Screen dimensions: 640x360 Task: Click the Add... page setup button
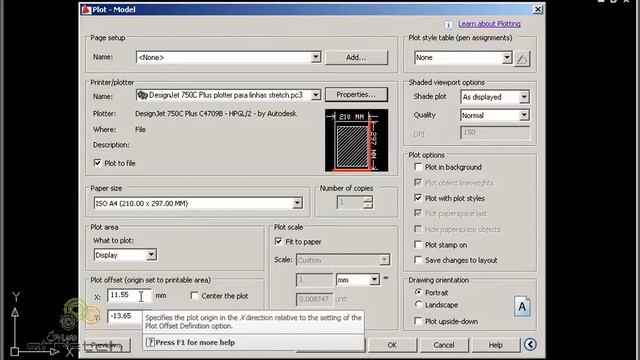pyautogui.click(x=356, y=58)
